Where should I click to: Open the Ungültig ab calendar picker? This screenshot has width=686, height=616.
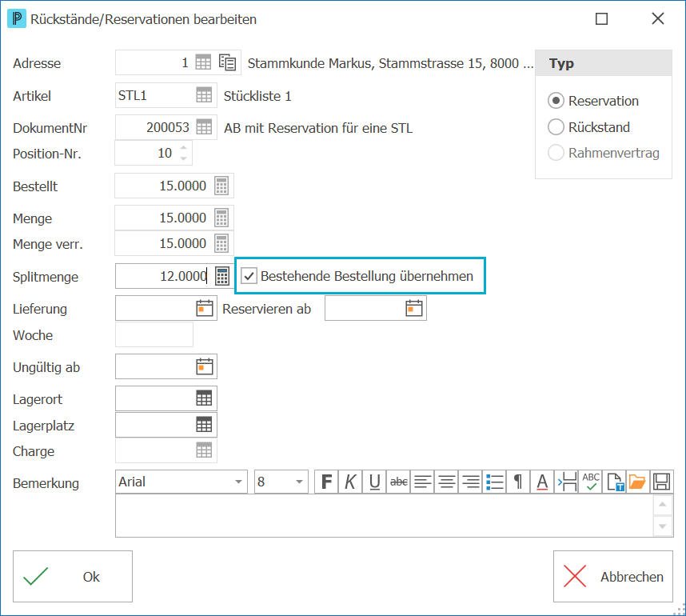coord(205,366)
